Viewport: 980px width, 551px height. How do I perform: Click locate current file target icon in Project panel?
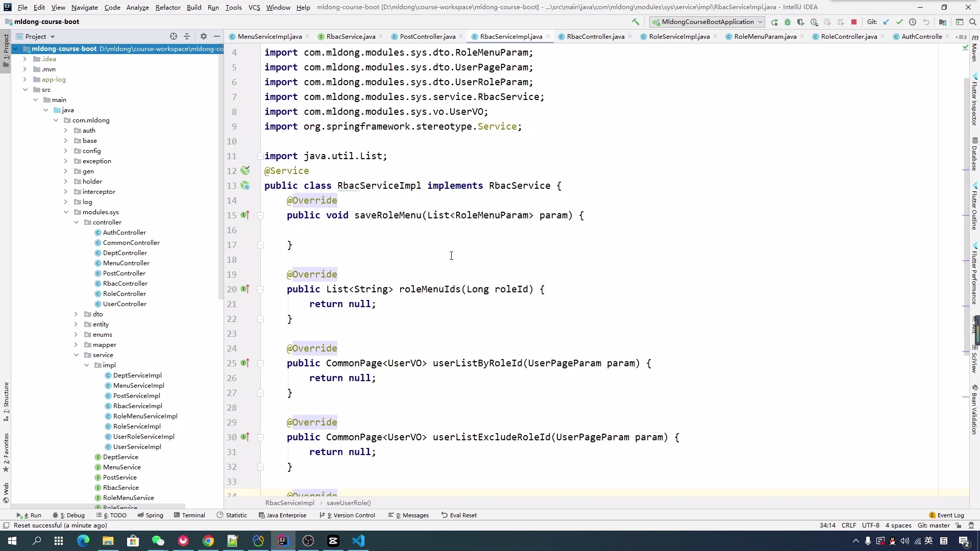[174, 36]
